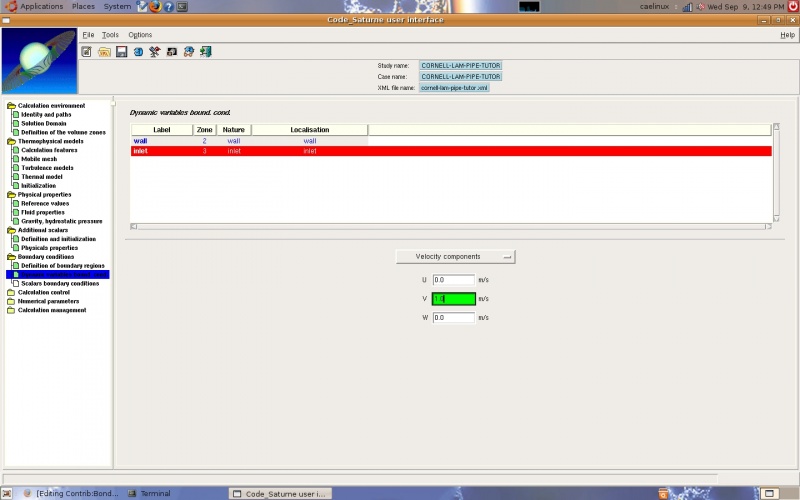
Task: Launch Firefox from the top panel
Action: coord(155,6)
